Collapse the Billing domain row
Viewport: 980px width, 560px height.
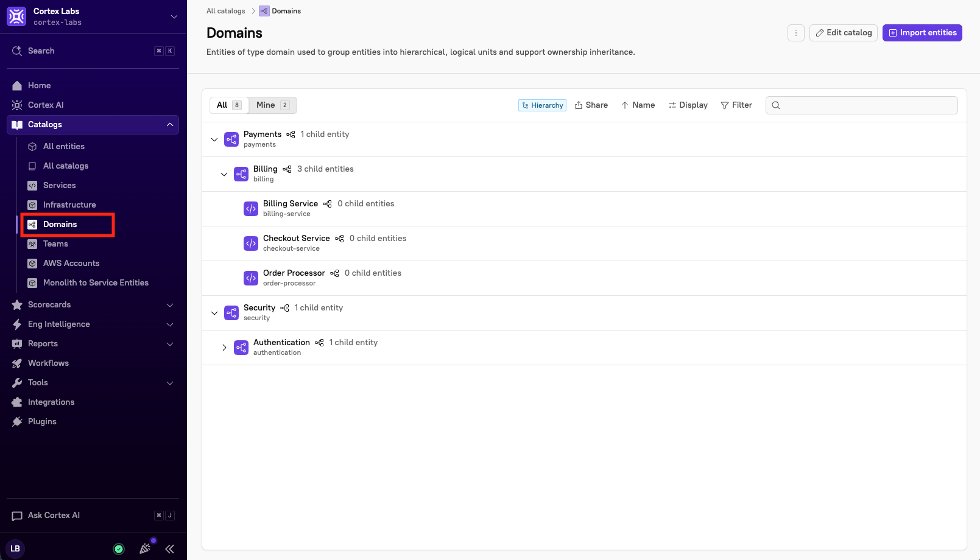[x=224, y=174]
